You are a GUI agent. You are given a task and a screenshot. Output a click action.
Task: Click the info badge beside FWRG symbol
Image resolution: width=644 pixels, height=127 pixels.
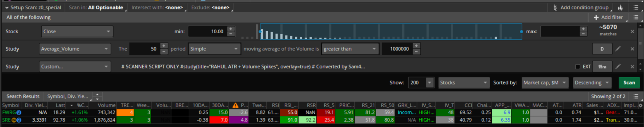point(19,112)
